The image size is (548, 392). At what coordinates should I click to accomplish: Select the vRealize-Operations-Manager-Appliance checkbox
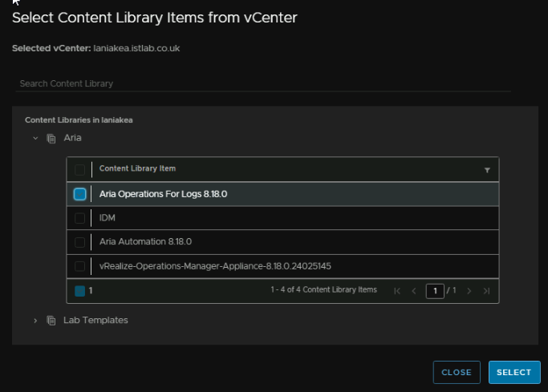click(79, 266)
